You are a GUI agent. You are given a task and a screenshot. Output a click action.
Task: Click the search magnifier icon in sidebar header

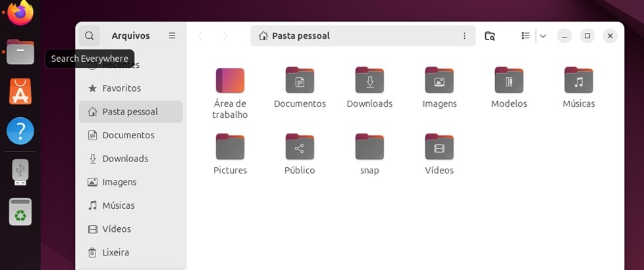click(90, 36)
